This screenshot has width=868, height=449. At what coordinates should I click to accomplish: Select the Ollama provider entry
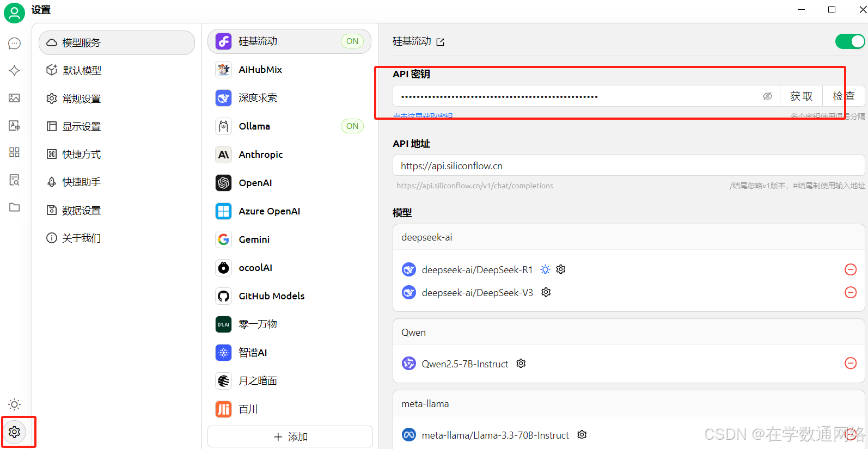coord(289,126)
